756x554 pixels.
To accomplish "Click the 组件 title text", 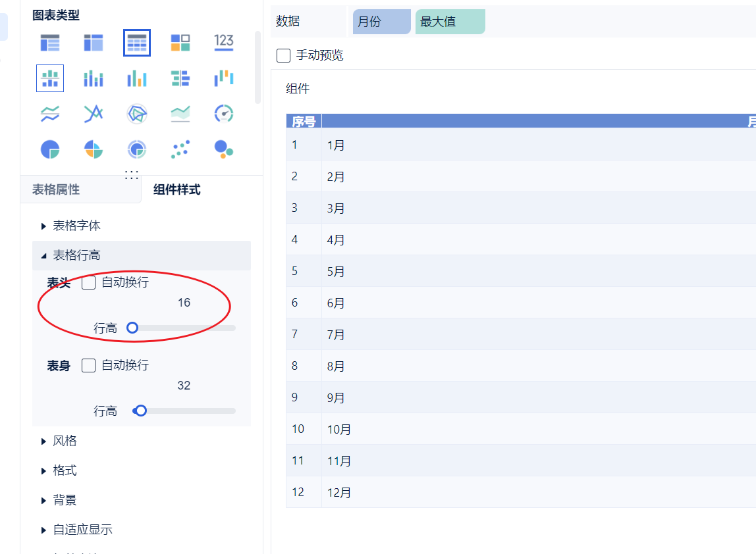I will pyautogui.click(x=298, y=89).
